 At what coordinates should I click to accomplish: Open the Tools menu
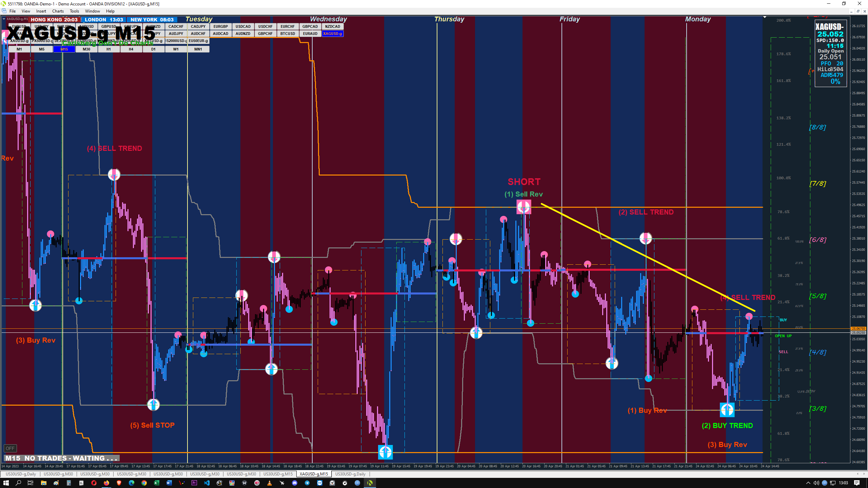74,11
